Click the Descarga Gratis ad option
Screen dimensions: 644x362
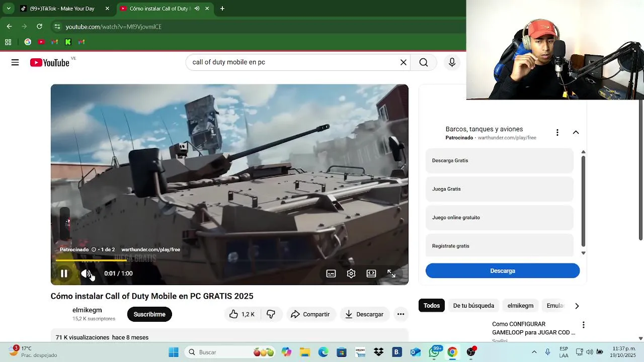pos(500,160)
